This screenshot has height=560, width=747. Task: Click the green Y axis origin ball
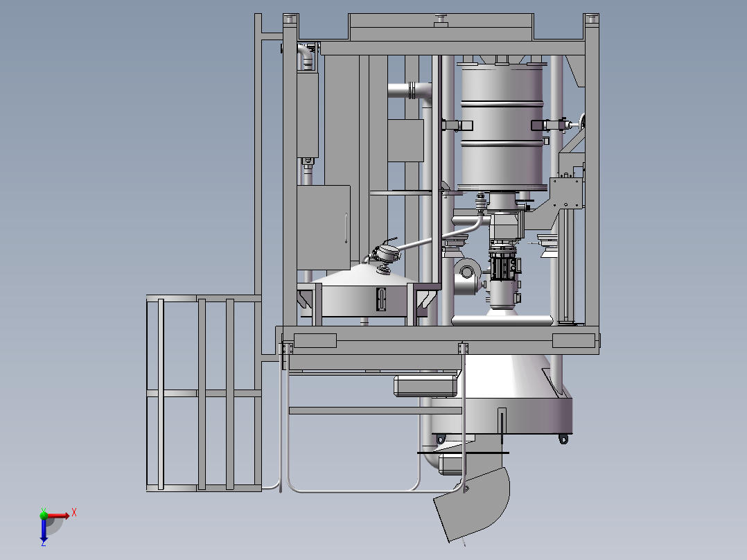44,514
